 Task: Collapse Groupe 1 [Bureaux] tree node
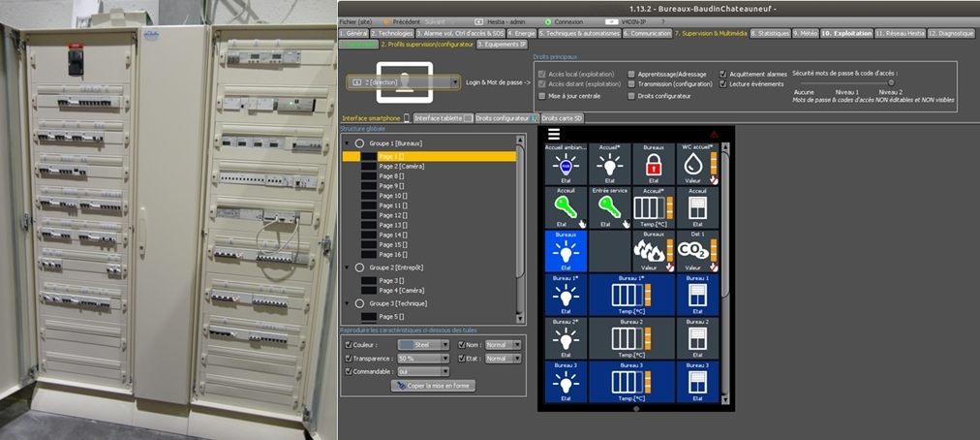pyautogui.click(x=348, y=143)
